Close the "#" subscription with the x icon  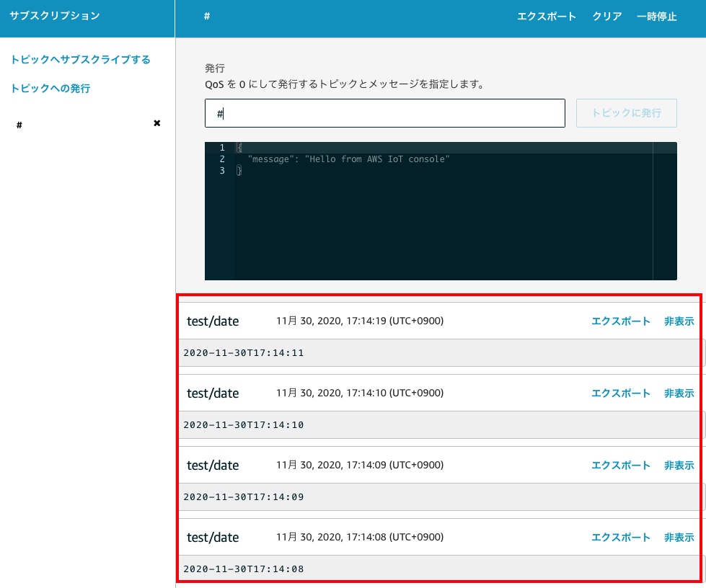tap(156, 123)
